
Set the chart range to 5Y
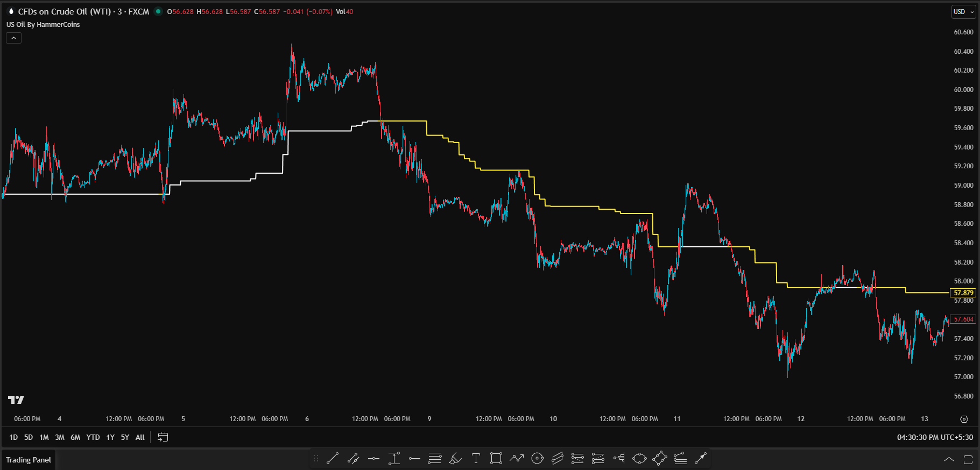(125, 437)
